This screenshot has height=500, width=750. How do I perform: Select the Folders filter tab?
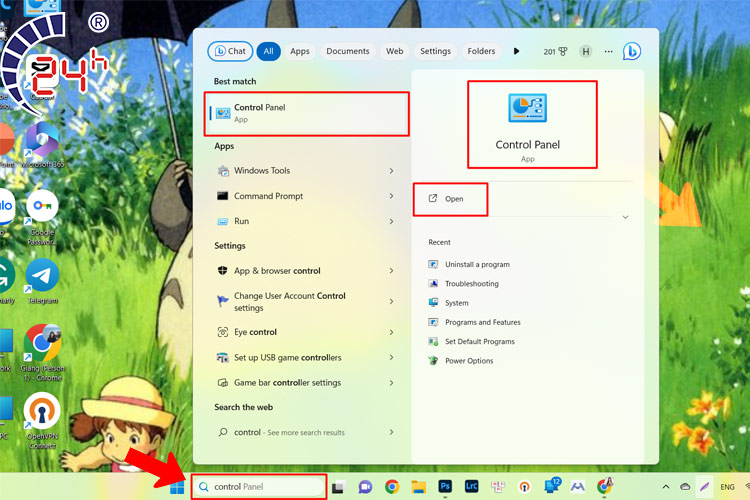(x=481, y=51)
